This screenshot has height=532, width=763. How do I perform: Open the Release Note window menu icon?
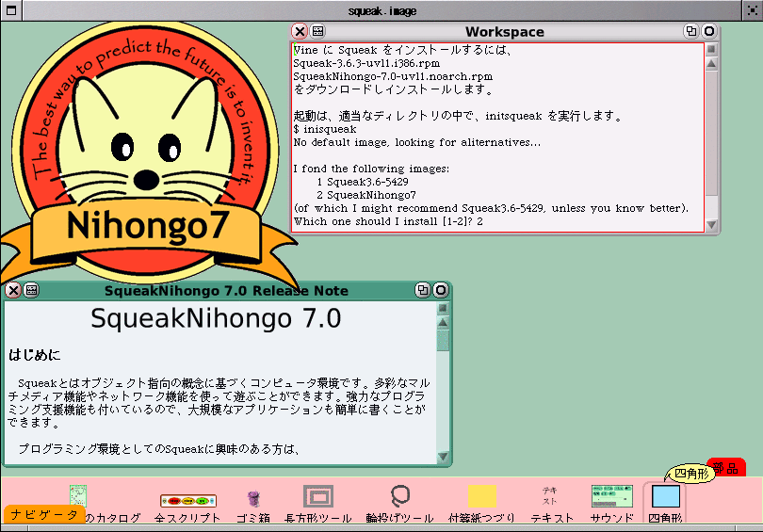point(31,290)
